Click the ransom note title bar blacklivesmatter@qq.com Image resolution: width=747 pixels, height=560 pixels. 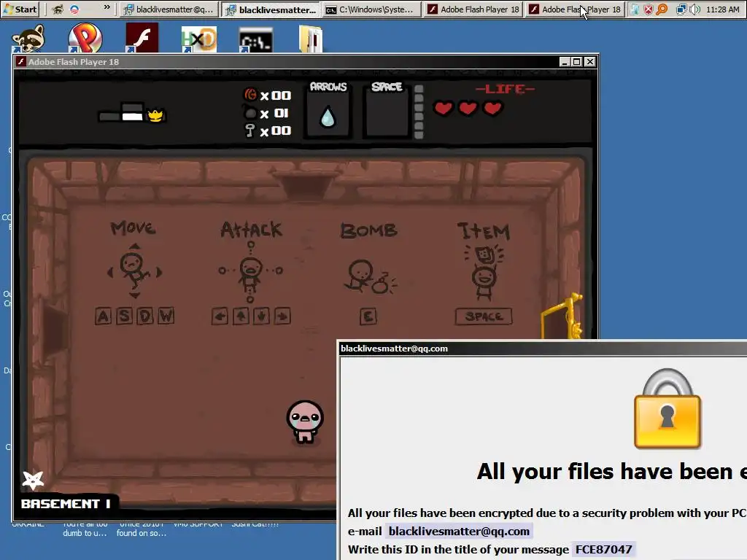point(542,349)
